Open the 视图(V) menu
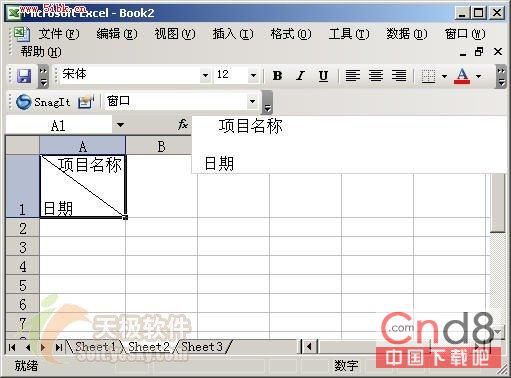Image resolution: width=511 pixels, height=378 pixels. click(x=175, y=34)
